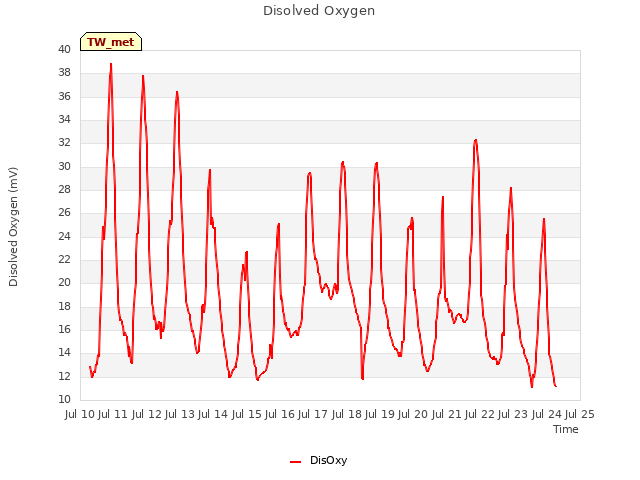This screenshot has height=480, width=640.
Task: Click the 18 y-axis tick label
Action: (64, 307)
